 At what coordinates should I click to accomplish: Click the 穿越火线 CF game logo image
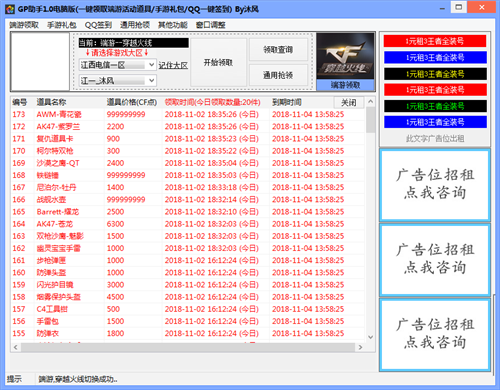point(345,56)
